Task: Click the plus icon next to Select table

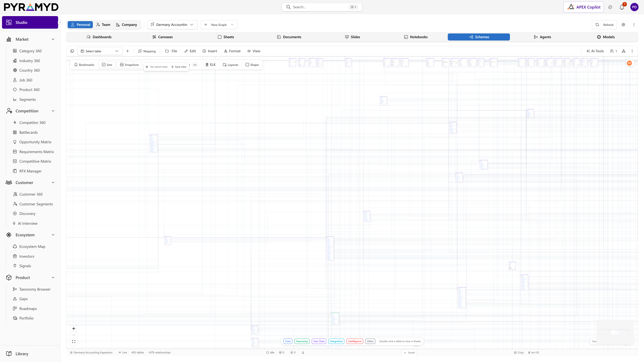Action: coord(127,51)
